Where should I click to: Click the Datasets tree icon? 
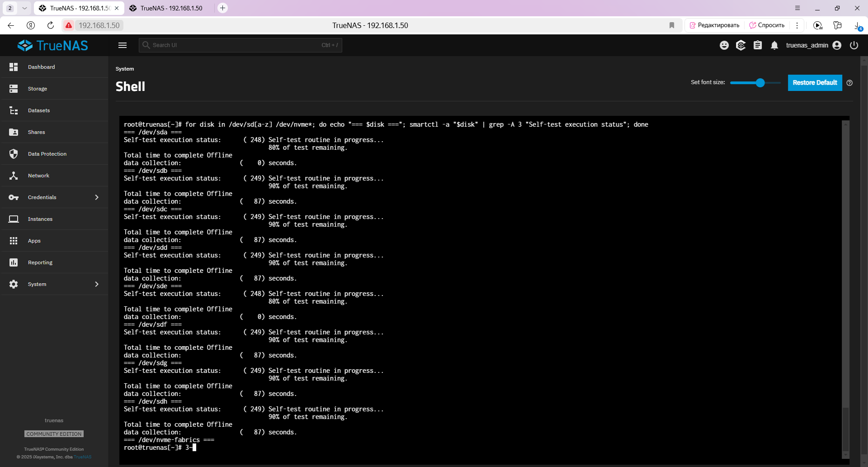(x=14, y=110)
